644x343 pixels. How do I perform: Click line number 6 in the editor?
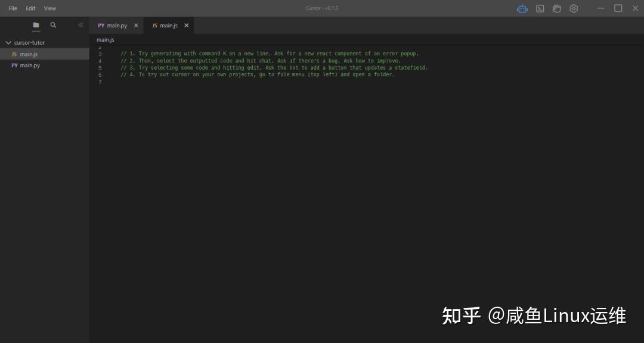pyautogui.click(x=100, y=74)
